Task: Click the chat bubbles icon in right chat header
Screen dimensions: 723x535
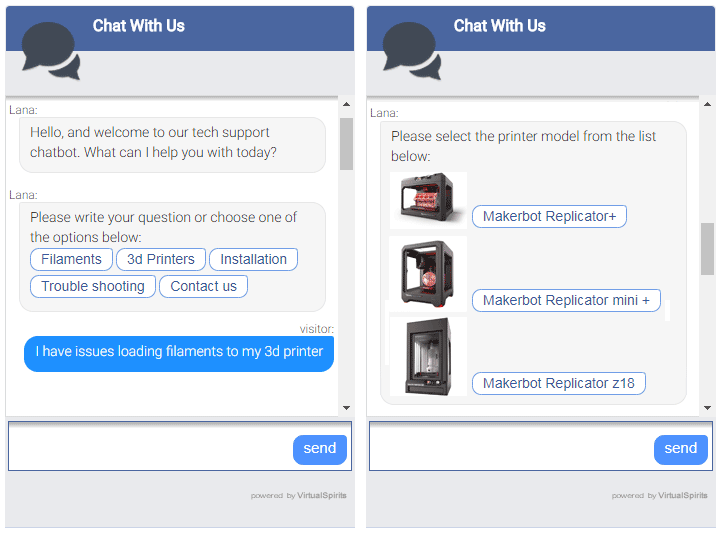Action: pyautogui.click(x=412, y=51)
